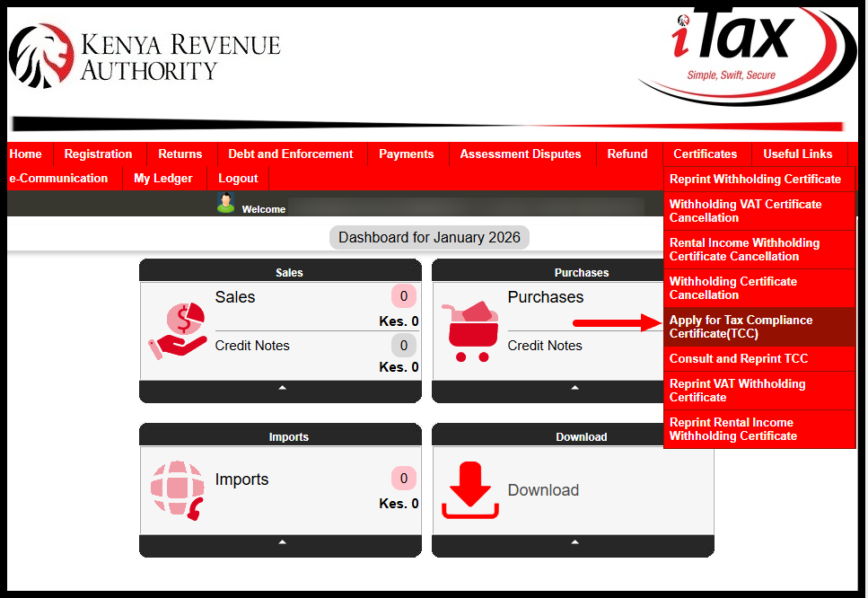Open the Returns menu

[180, 154]
